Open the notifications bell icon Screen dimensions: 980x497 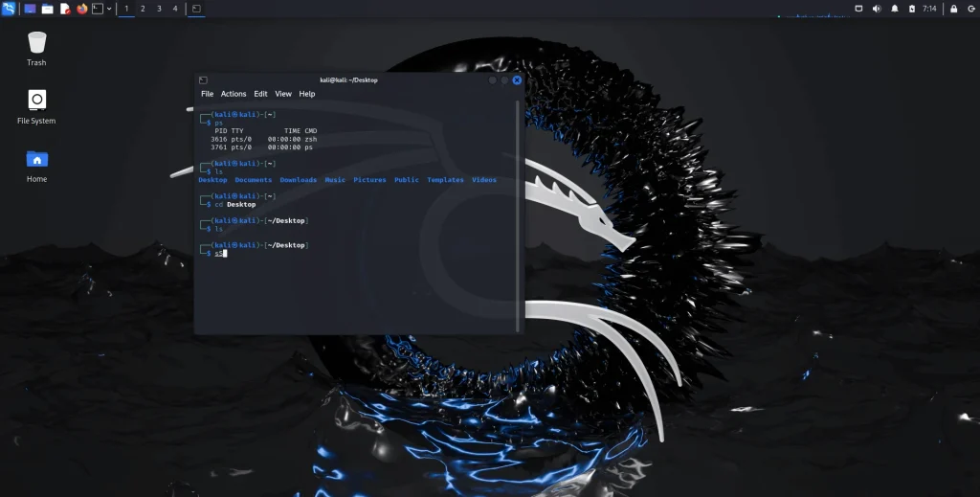click(895, 9)
